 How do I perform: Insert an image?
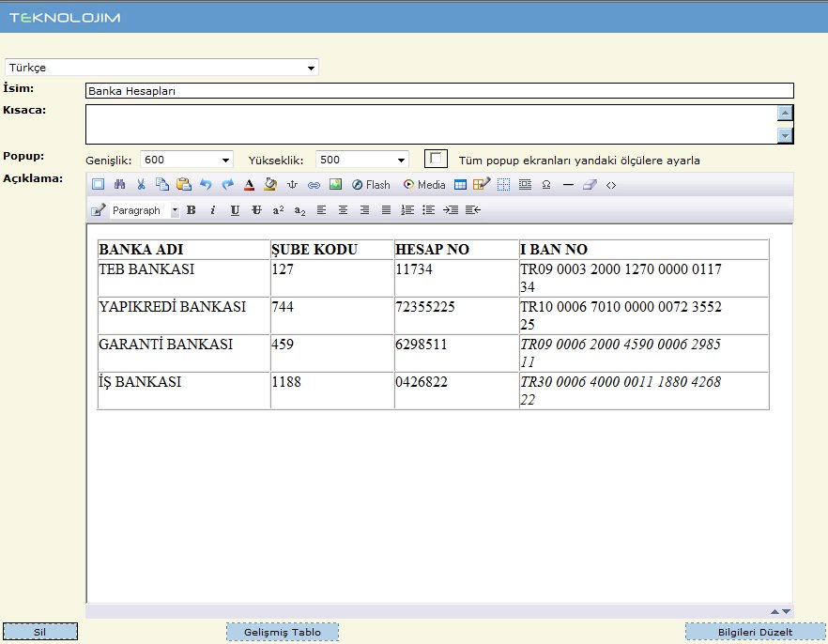pyautogui.click(x=335, y=184)
